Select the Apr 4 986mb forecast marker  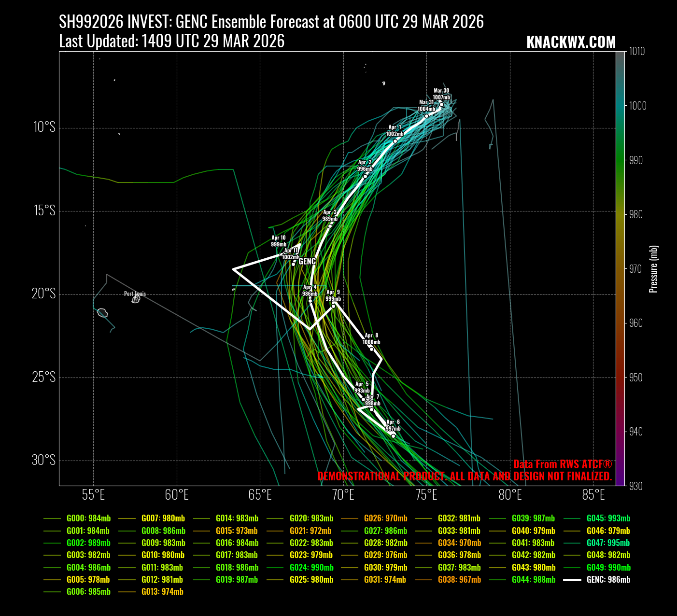pyautogui.click(x=310, y=301)
